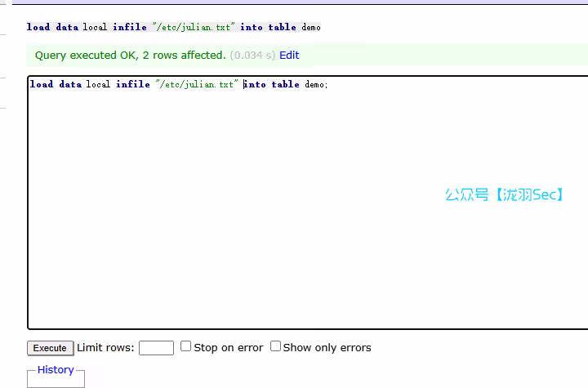Click inside the History fieldset box

click(56, 381)
